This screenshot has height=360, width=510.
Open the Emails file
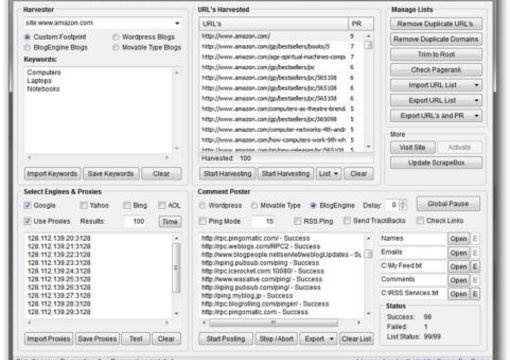pyautogui.click(x=459, y=253)
